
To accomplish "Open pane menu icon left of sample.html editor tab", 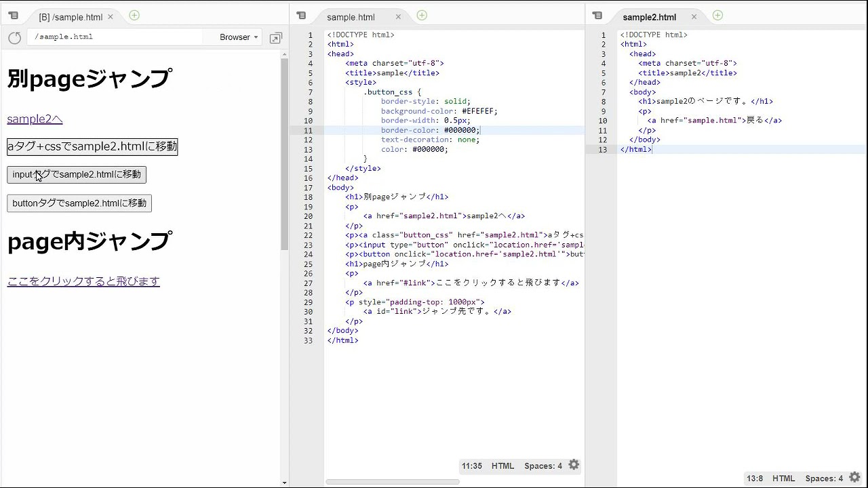I will coord(301,16).
